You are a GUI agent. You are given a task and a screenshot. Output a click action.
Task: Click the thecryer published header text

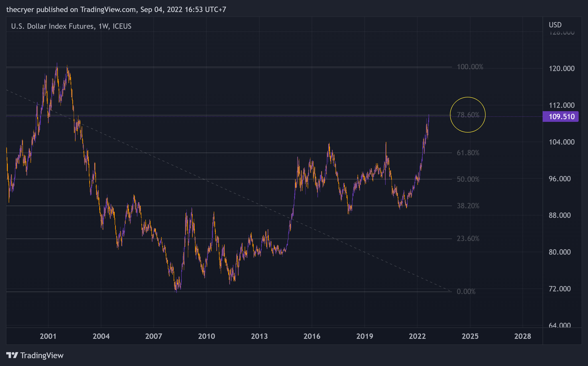[x=116, y=9]
